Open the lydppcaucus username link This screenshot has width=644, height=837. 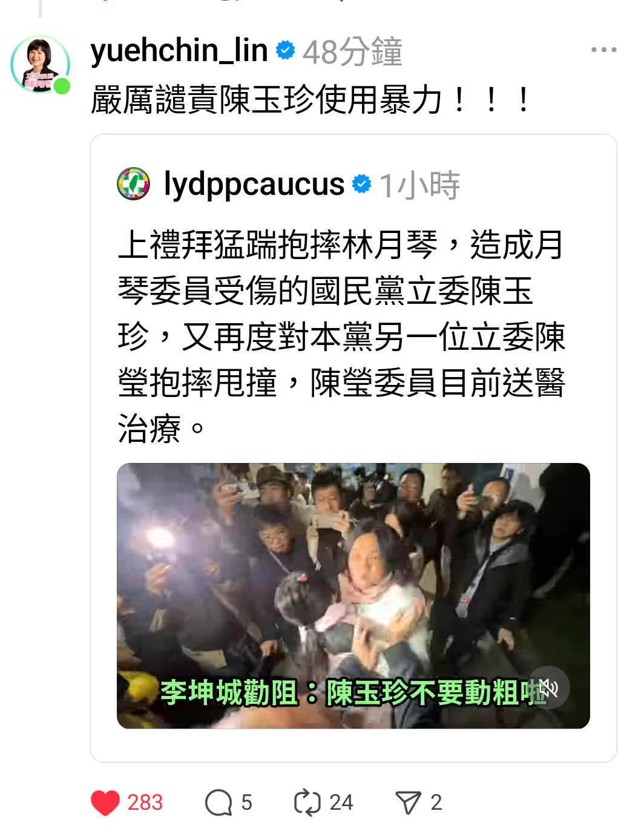254,184
